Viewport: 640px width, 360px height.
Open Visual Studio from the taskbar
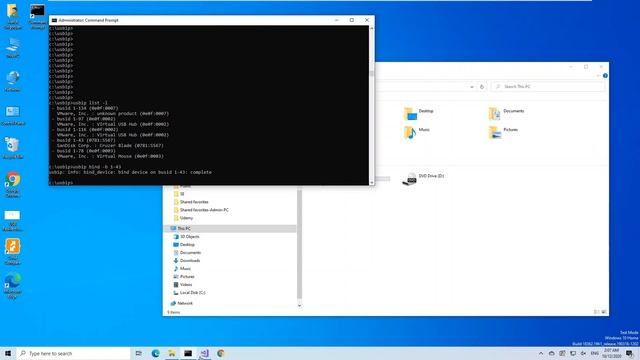tap(204, 353)
